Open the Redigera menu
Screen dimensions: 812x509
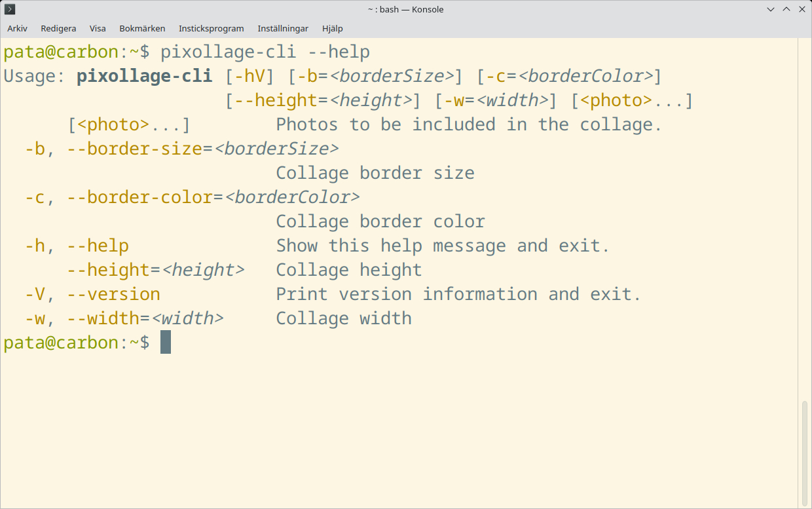pyautogui.click(x=58, y=28)
